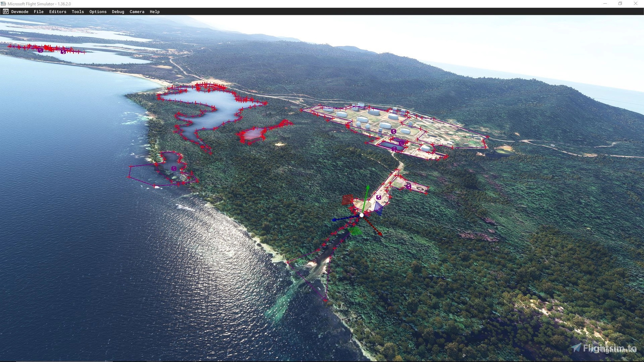Click the Flight Simulator icon in the title bar

5,3
